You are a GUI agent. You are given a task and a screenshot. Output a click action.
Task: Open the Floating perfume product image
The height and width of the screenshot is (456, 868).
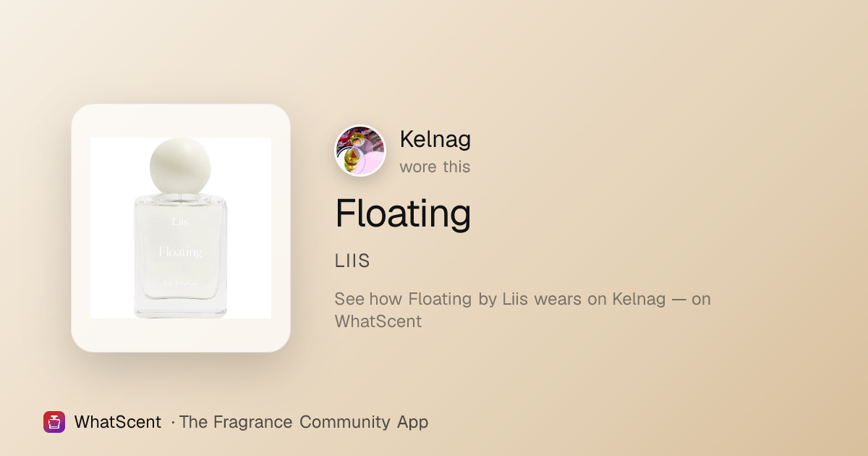tap(181, 228)
